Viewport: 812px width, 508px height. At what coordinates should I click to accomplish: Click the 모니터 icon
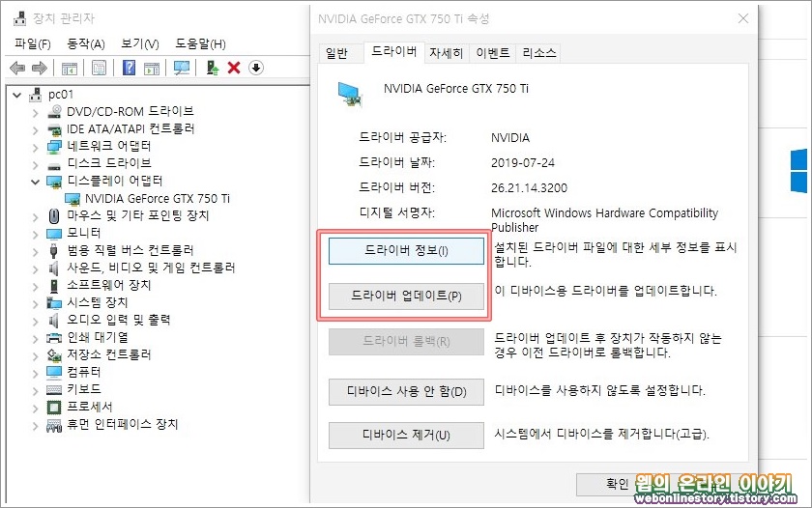pyautogui.click(x=54, y=234)
